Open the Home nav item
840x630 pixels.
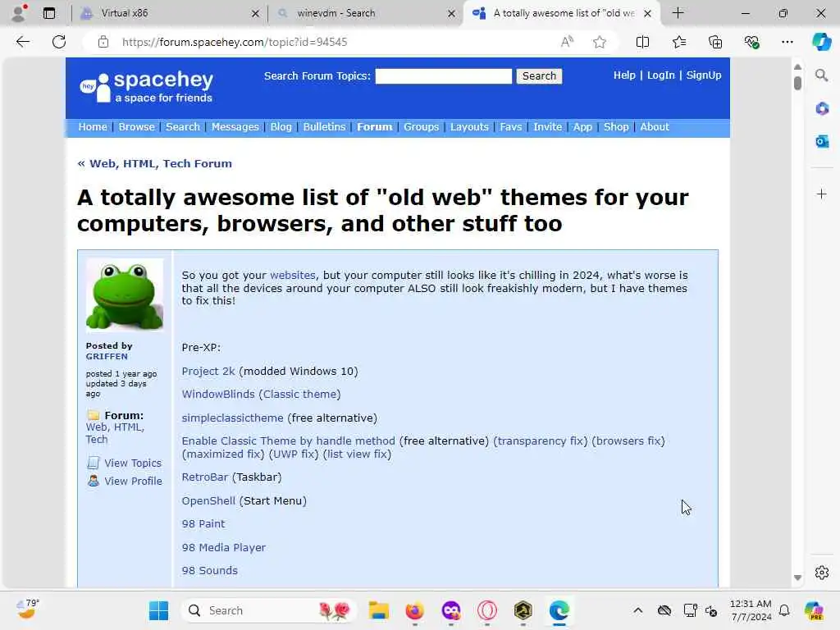[x=93, y=127]
